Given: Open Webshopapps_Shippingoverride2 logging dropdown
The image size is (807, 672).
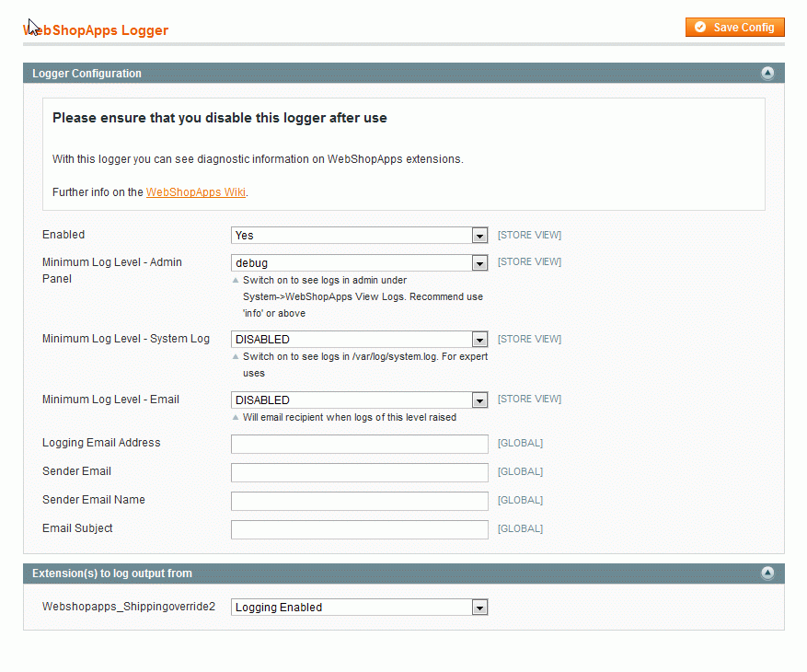Looking at the screenshot, I should click(359, 608).
